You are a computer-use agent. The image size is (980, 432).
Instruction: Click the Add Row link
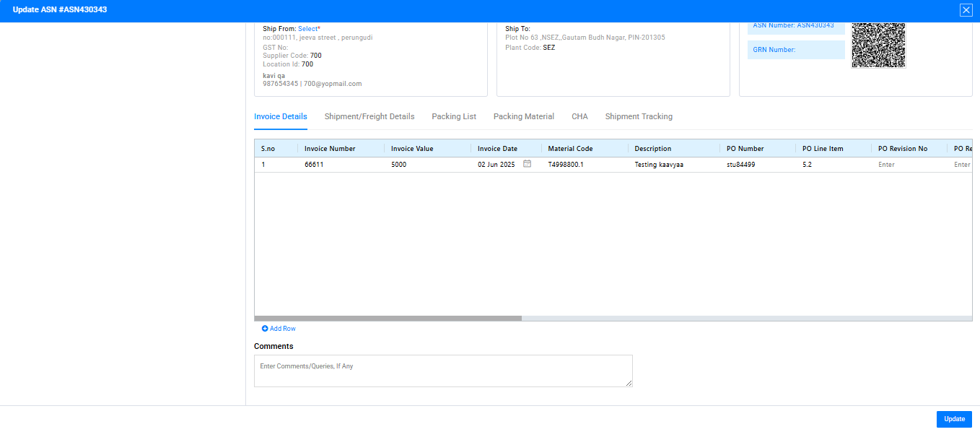click(x=282, y=329)
